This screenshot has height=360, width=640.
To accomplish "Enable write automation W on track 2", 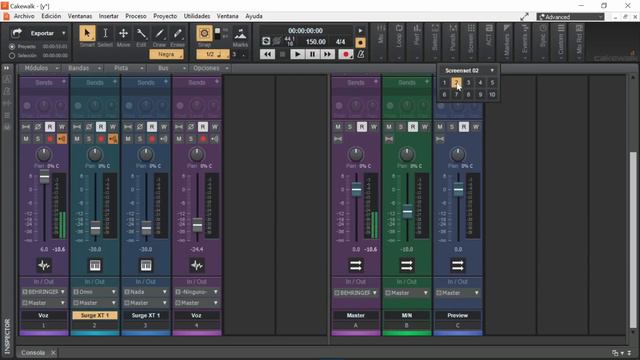I will tap(113, 127).
